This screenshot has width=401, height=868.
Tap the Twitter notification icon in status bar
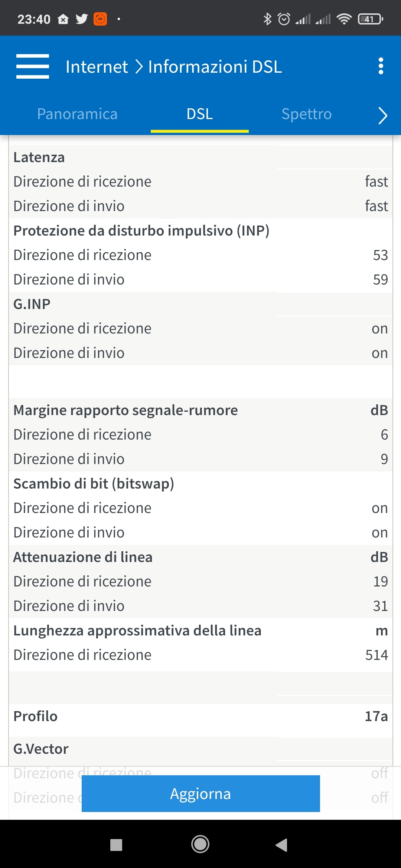coord(82,19)
